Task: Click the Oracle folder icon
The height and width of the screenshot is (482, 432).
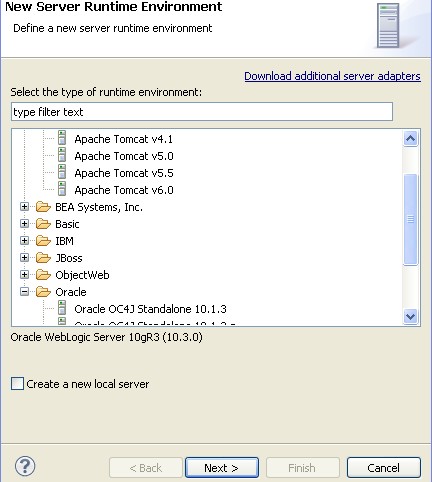Action: (43, 292)
